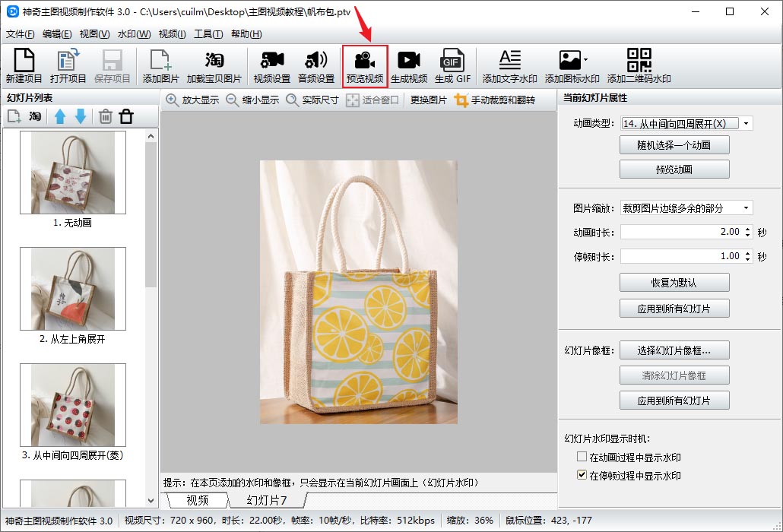Switch to the 视频 tab
The height and width of the screenshot is (532, 783).
(197, 500)
